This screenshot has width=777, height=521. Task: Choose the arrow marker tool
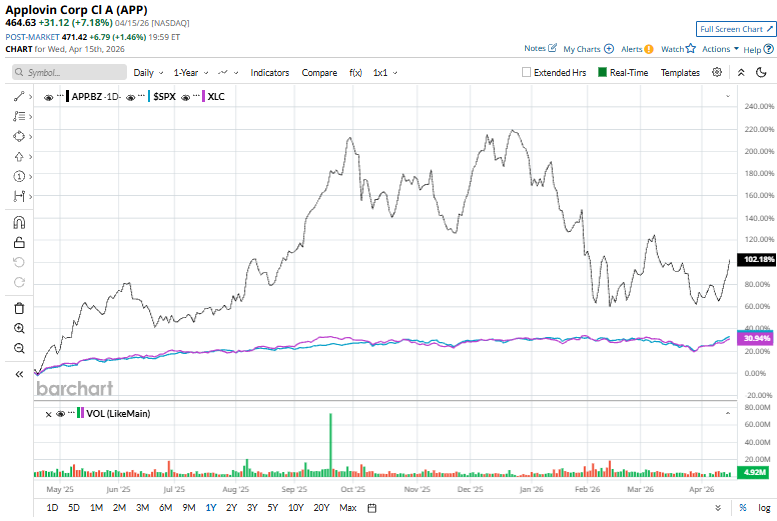pyautogui.click(x=19, y=157)
